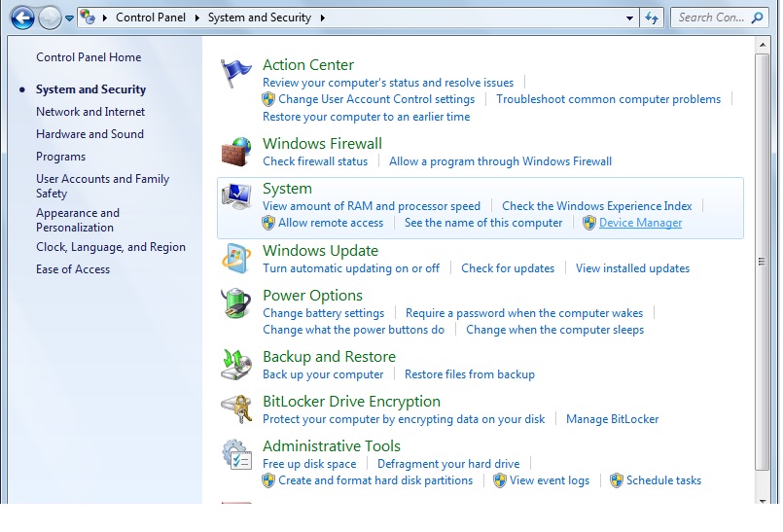Viewport: 783px width, 532px height.
Task: Click Defragment your hard drive
Action: coord(448,464)
